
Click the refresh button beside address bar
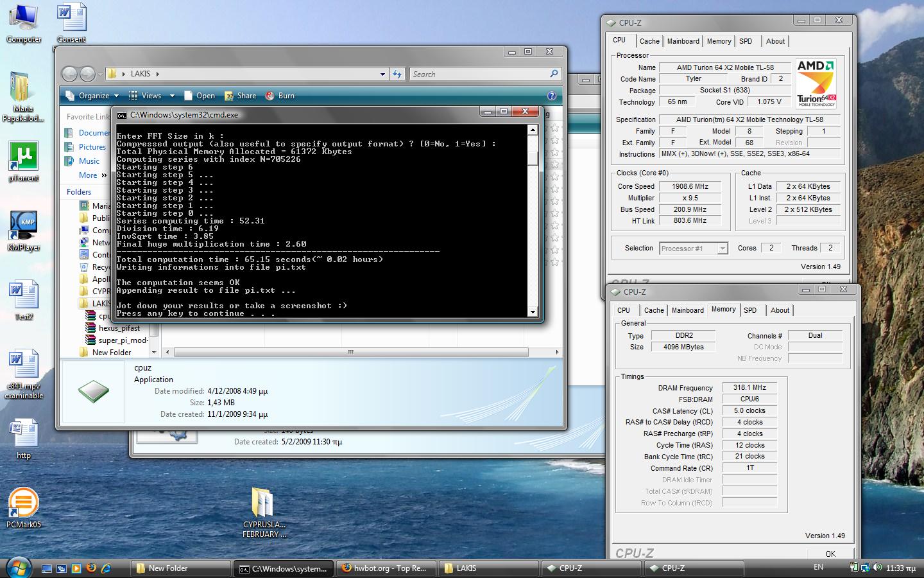coord(397,74)
